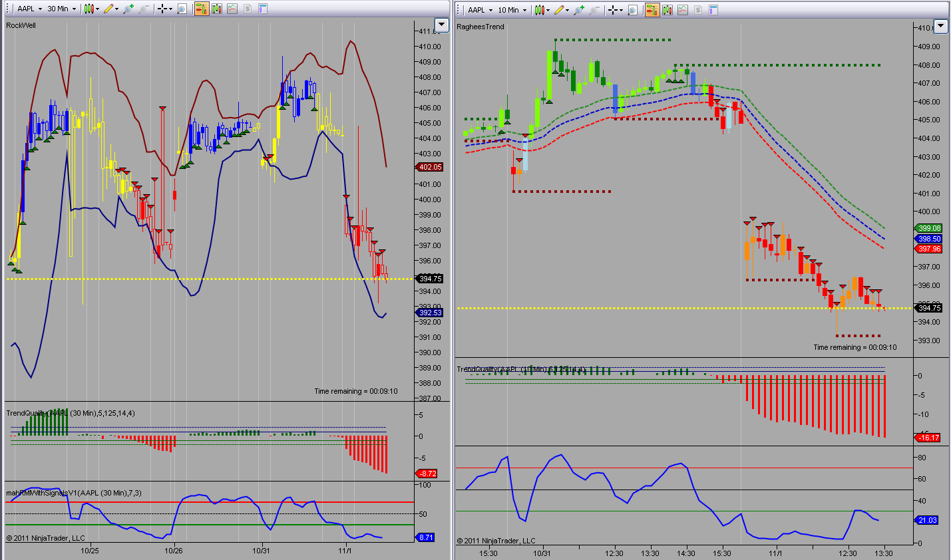Open Properties for the 10 Min chart
Screen dimensions: 951x560
pos(713,10)
